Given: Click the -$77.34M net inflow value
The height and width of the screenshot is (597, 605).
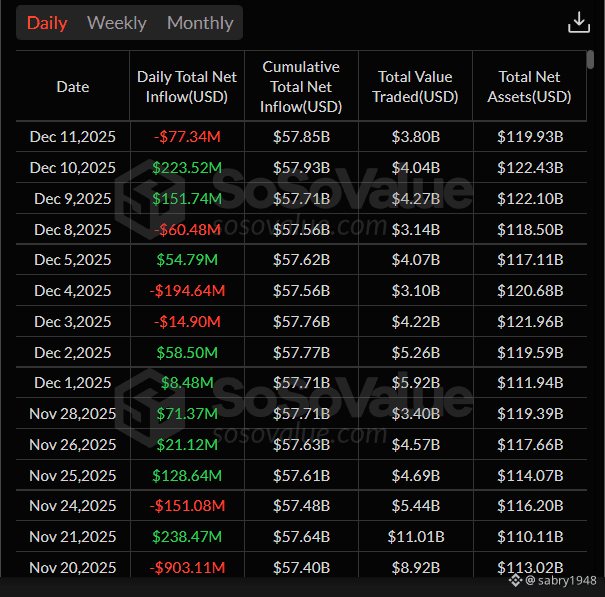Looking at the screenshot, I should point(187,137).
